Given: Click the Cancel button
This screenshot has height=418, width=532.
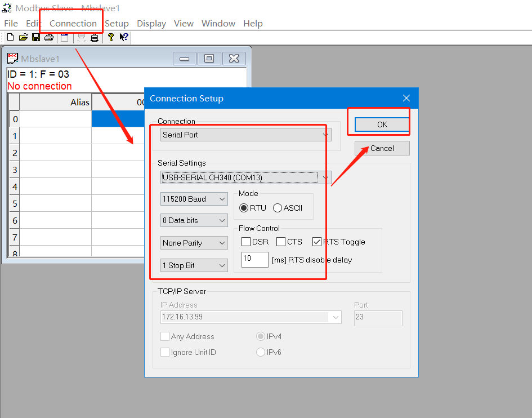Looking at the screenshot, I should 382,148.
